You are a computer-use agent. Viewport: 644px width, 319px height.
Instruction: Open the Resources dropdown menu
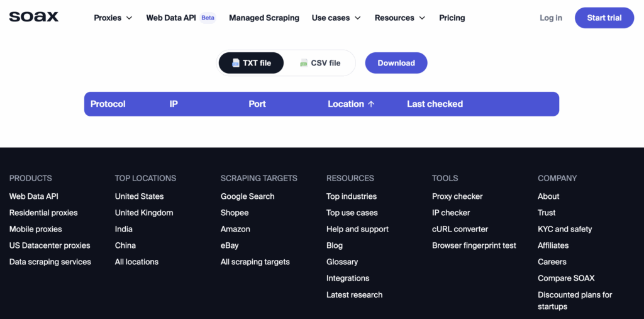tap(399, 18)
